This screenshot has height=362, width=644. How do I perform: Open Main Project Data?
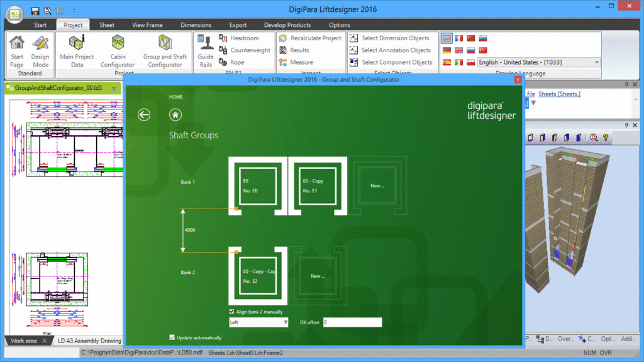point(77,52)
